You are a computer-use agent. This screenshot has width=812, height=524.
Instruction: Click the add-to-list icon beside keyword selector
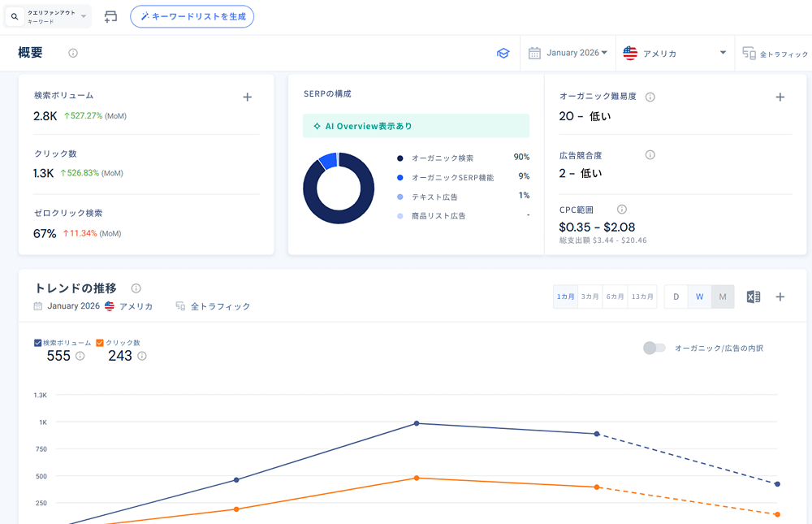(x=110, y=16)
